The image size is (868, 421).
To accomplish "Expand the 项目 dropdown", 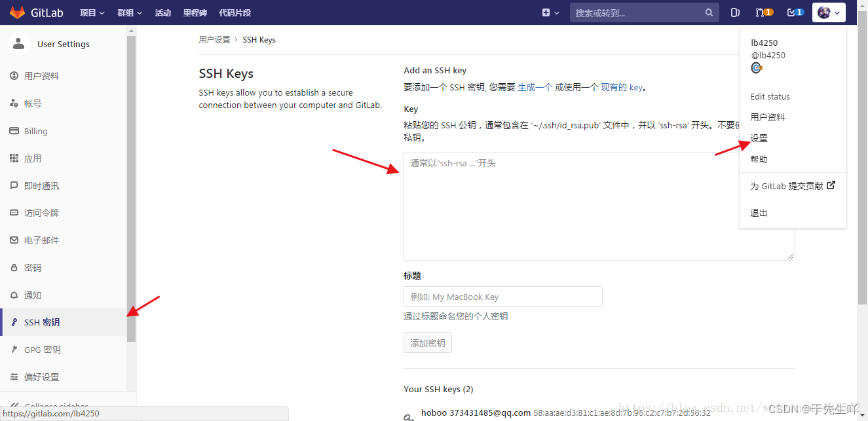I will click(92, 12).
